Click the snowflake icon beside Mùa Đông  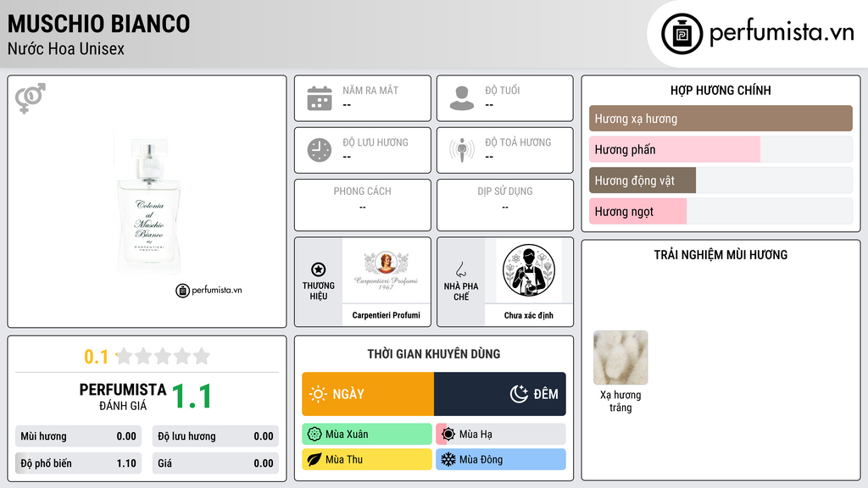448,459
